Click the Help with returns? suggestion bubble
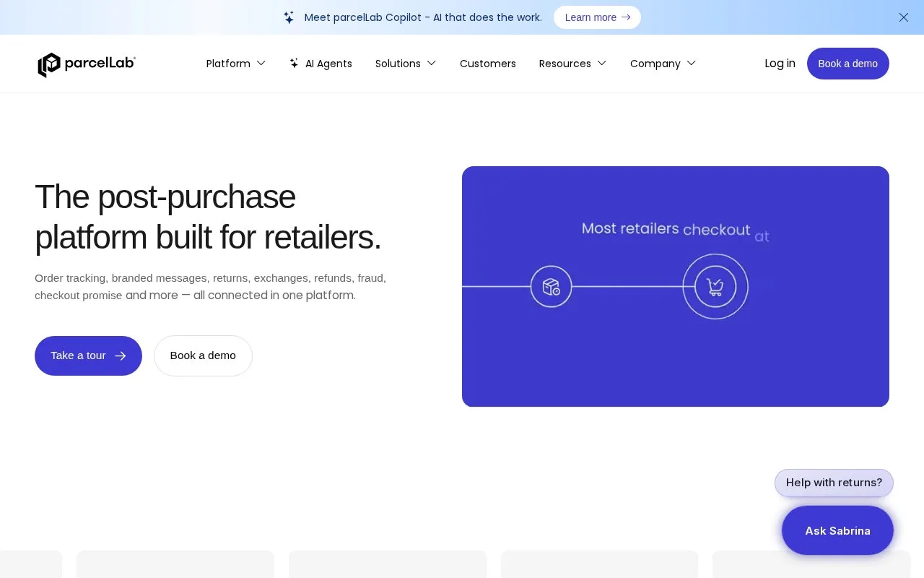 point(834,483)
